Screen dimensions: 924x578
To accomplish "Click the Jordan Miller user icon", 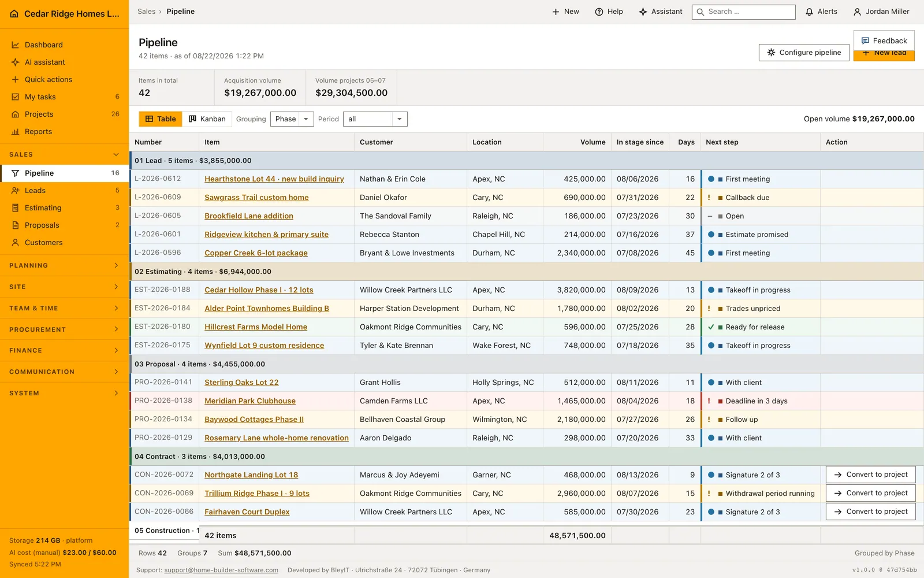I will (858, 12).
